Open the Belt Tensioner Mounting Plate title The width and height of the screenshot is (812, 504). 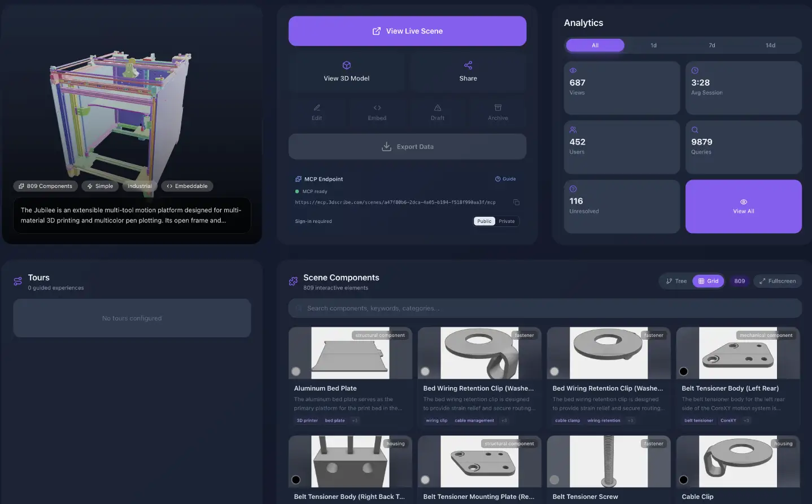click(x=479, y=497)
